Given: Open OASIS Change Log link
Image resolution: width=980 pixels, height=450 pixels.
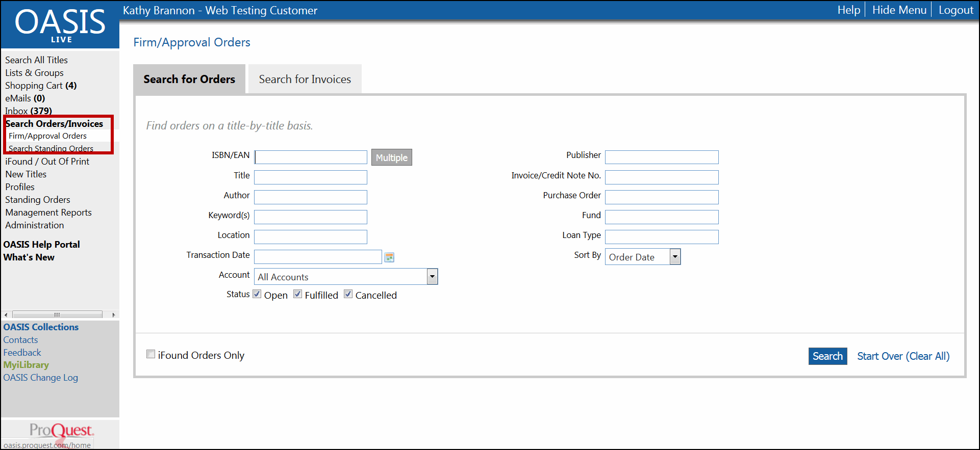Looking at the screenshot, I should [40, 378].
